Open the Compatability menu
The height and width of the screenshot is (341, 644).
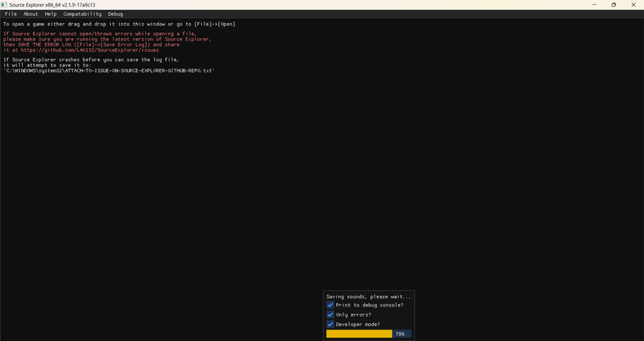82,14
